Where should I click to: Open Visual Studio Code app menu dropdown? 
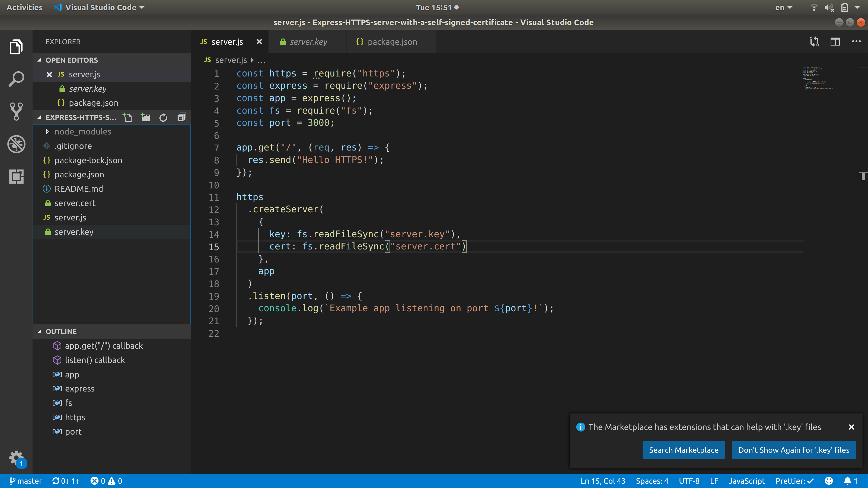click(100, 7)
